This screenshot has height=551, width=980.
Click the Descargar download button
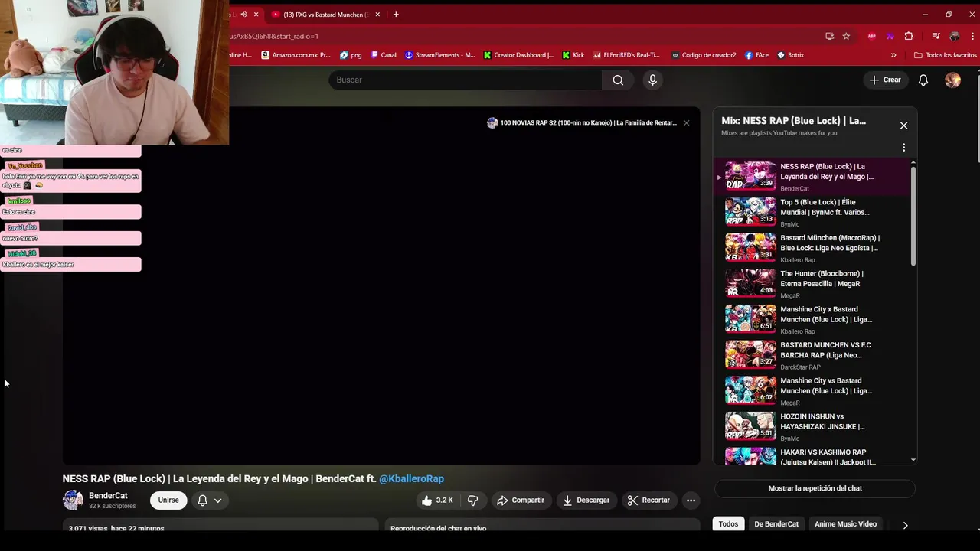(586, 500)
